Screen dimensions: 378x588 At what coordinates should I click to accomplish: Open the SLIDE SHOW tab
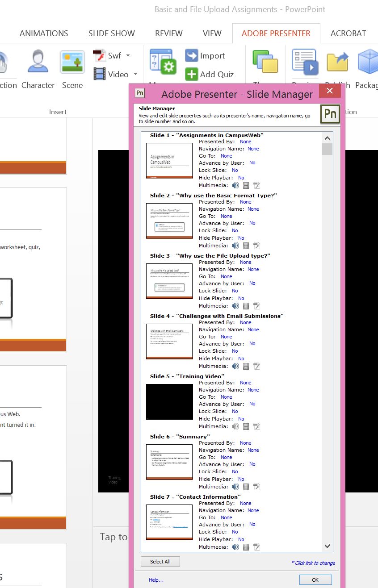111,33
